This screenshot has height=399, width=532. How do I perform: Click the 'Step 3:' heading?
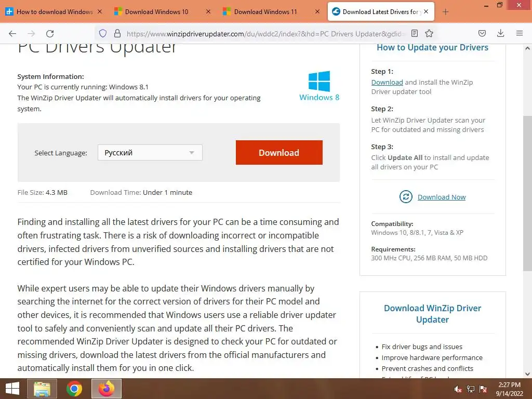[x=382, y=147]
